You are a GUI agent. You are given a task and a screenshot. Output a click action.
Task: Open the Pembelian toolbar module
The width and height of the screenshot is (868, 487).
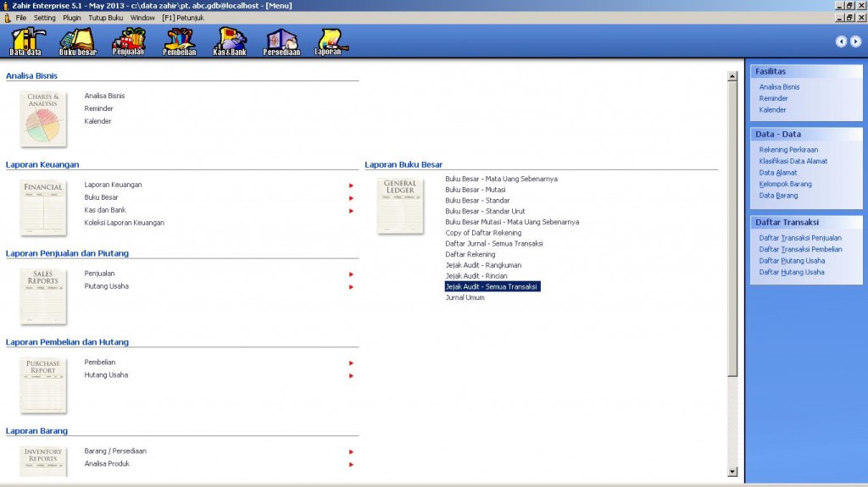[x=180, y=42]
